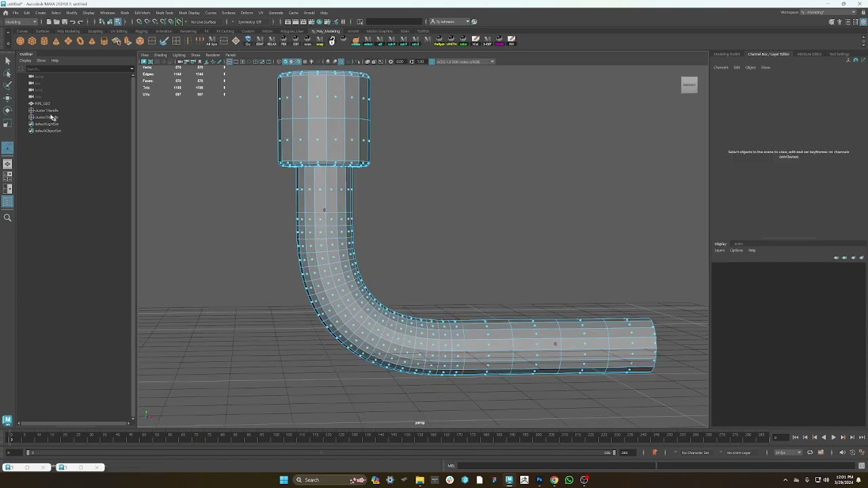Toggle single-pane layout in toolbox

coord(7,164)
